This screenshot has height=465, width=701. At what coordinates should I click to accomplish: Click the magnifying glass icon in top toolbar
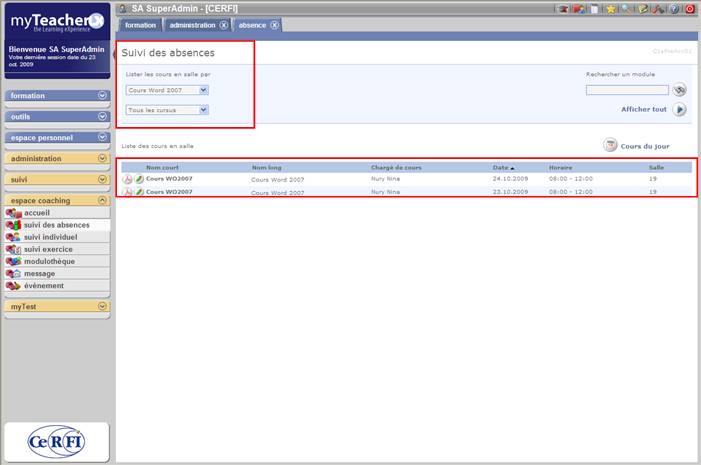pyautogui.click(x=626, y=9)
